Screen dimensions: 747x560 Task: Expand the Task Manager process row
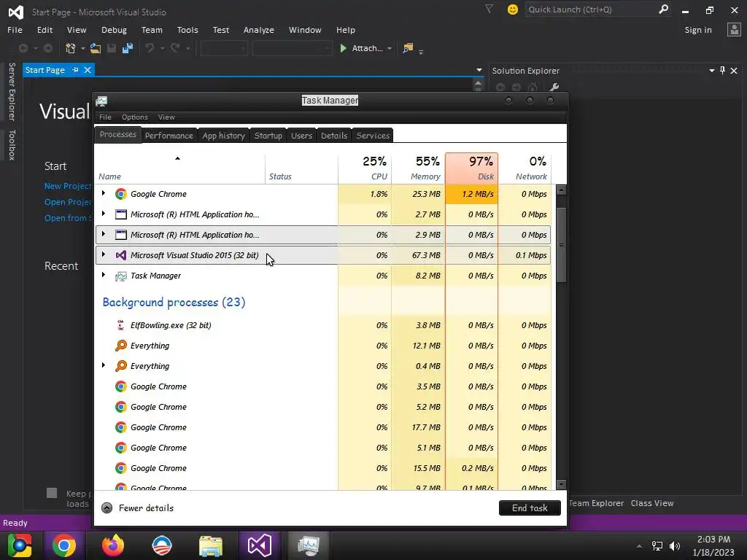(104, 275)
